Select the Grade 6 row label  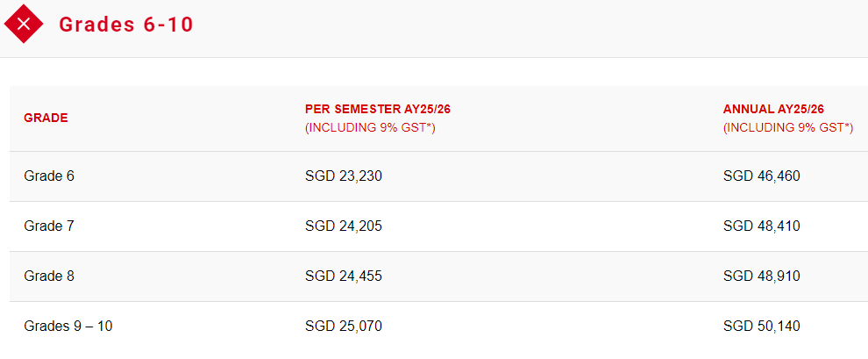(x=49, y=176)
